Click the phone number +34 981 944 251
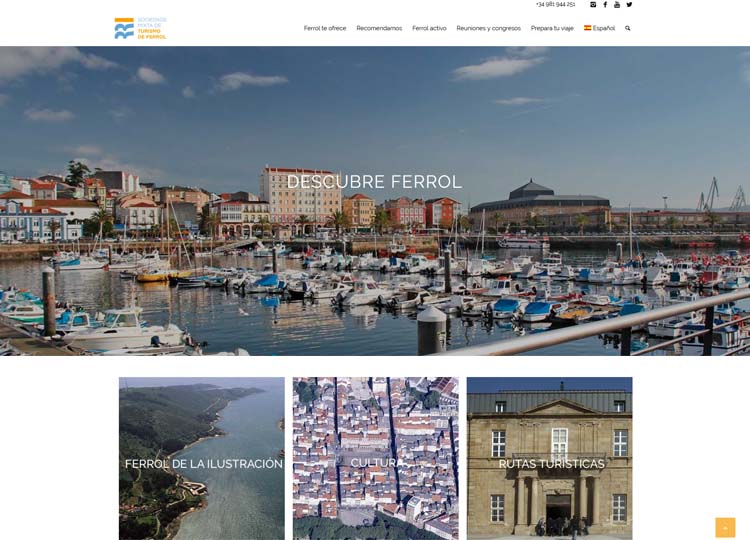 click(x=555, y=5)
